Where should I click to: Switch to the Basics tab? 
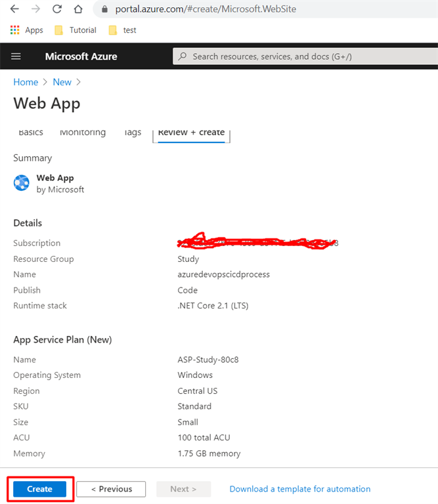pos(30,133)
